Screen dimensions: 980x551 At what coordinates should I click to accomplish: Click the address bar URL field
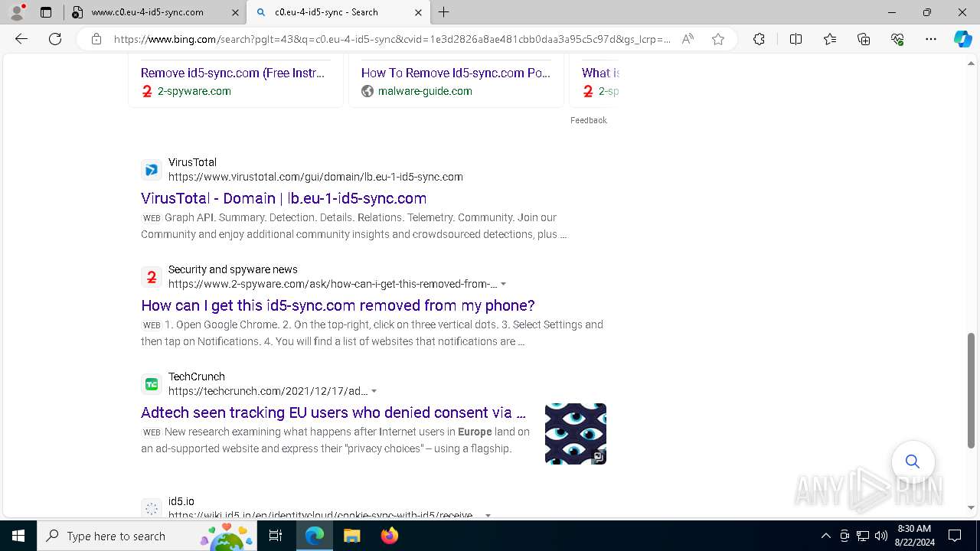point(392,39)
